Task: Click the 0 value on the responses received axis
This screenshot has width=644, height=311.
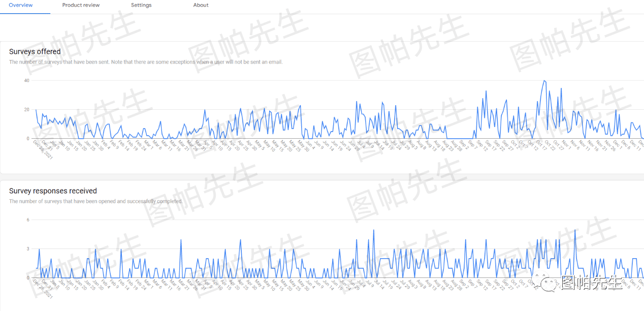Action: pyautogui.click(x=28, y=278)
